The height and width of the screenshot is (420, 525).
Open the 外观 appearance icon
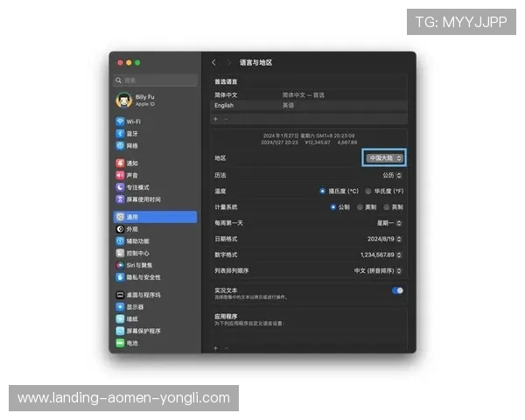(120, 229)
